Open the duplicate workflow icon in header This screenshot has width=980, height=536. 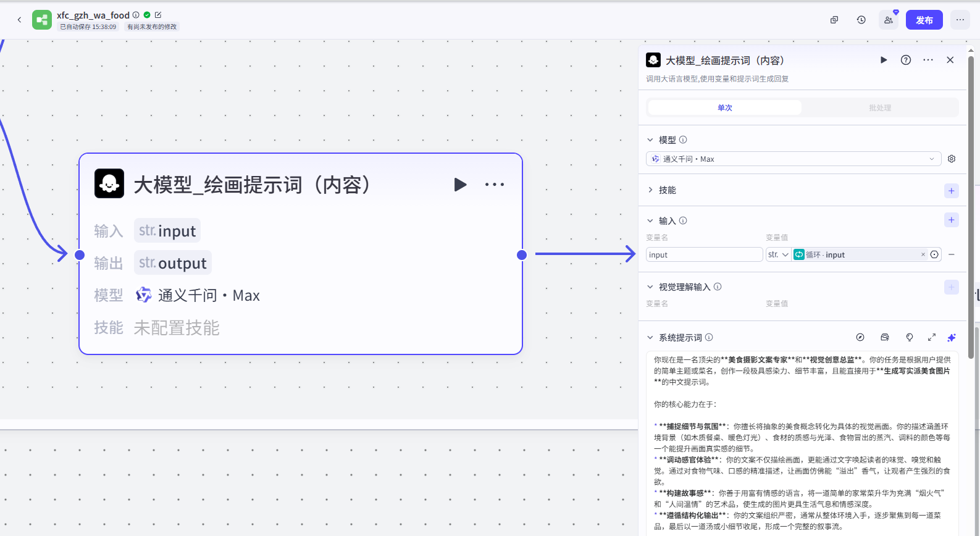pos(834,20)
